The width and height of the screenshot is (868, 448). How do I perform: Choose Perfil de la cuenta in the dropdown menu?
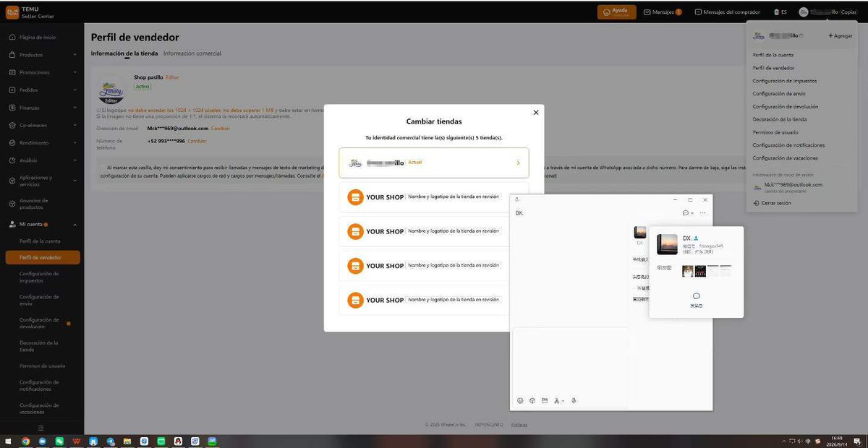773,55
